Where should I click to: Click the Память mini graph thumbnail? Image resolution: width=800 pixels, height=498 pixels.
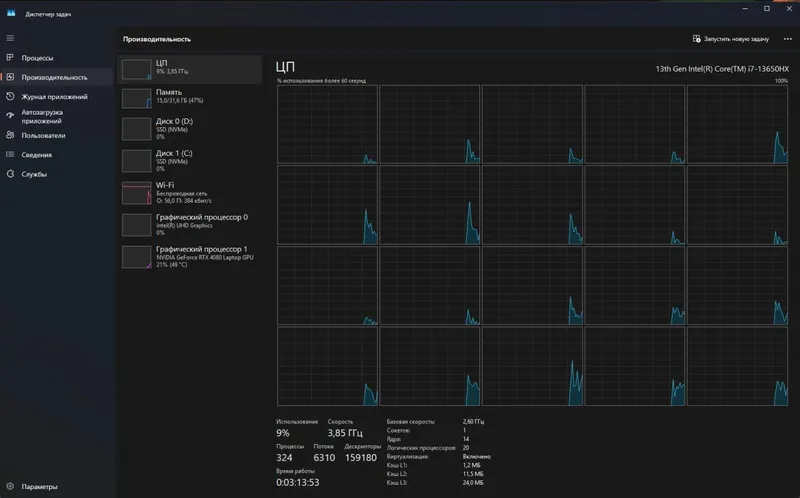(137, 98)
